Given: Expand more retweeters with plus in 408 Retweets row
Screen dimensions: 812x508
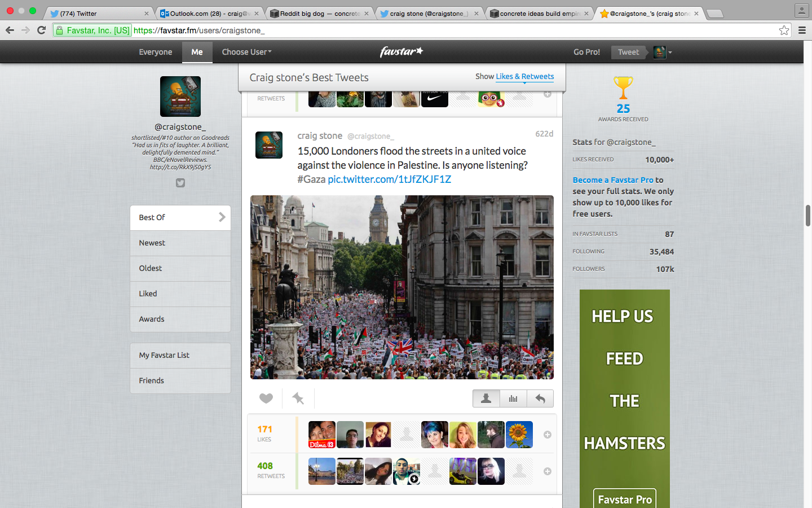Looking at the screenshot, I should (x=548, y=471).
